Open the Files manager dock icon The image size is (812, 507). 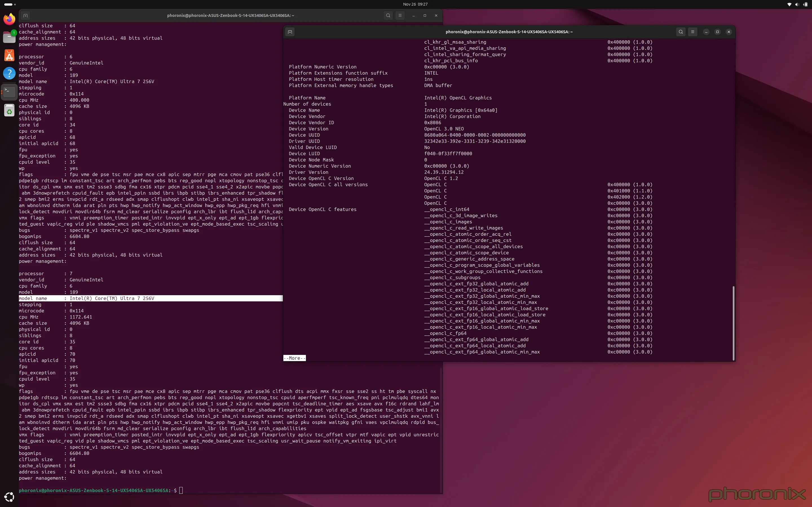(x=9, y=37)
